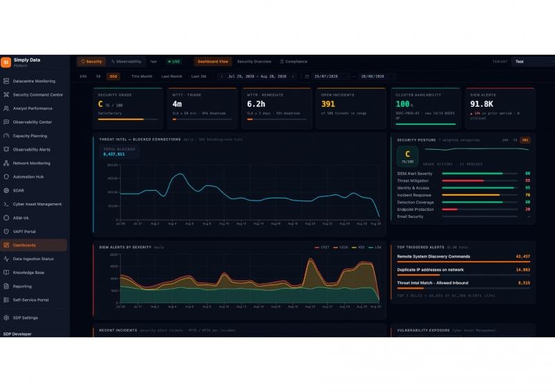Open Observability Center from sidebar
Image resolution: width=555 pixels, height=392 pixels.
pos(33,122)
